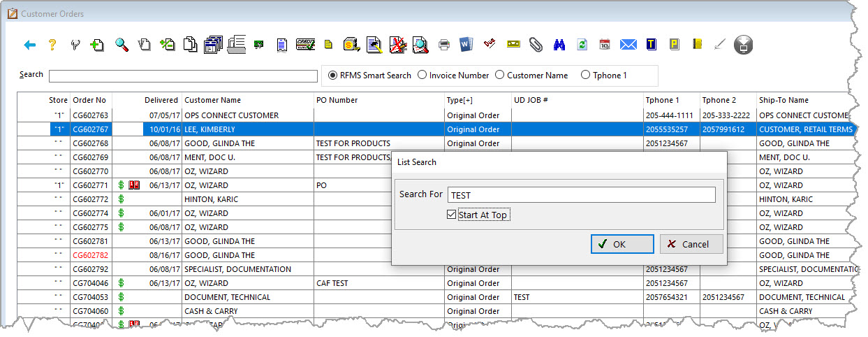The height and width of the screenshot is (337, 868).
Task: Click SPECIALIST, DOCUMENTATION customer name cell
Action: pos(248,269)
